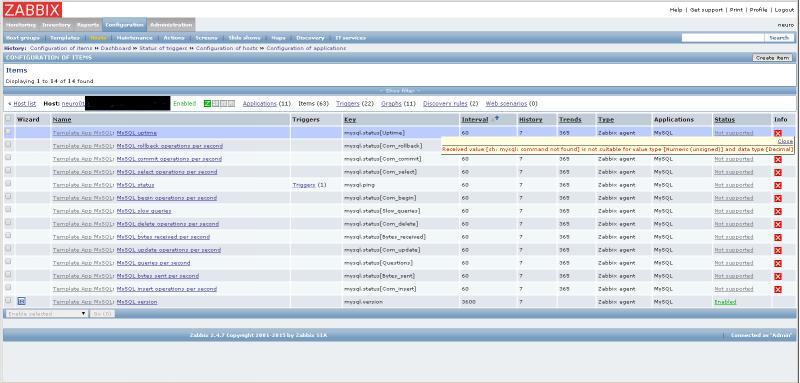Close the error message popup
800x383 pixels.
[785, 141]
